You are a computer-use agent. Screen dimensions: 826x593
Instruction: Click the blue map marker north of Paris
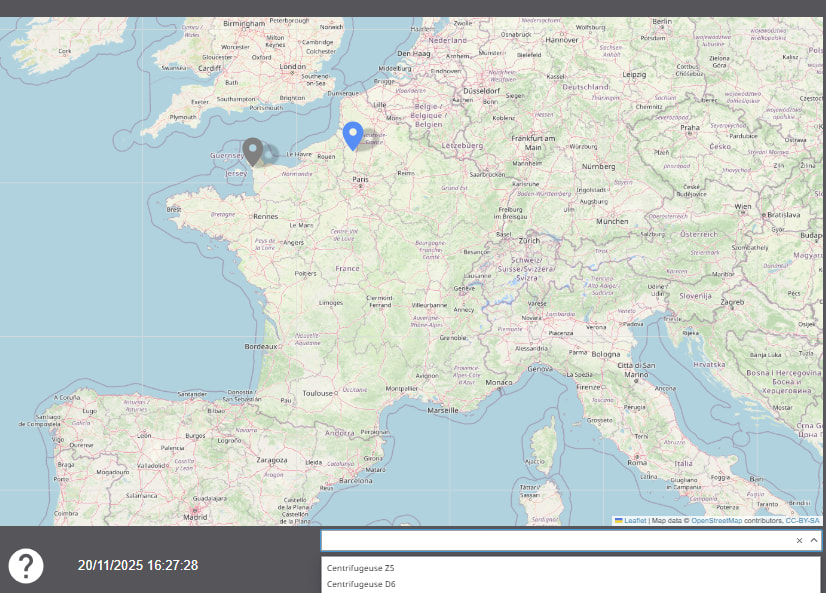point(353,136)
